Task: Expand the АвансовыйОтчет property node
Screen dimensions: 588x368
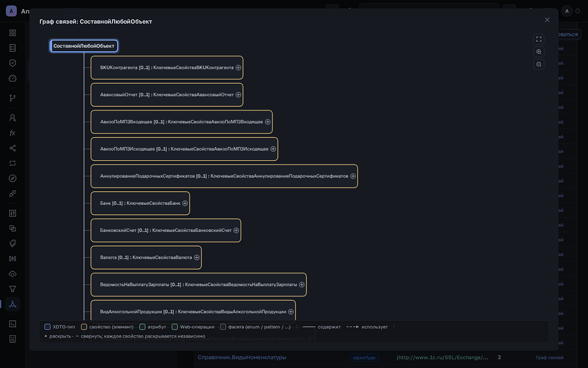Action: [x=238, y=95]
